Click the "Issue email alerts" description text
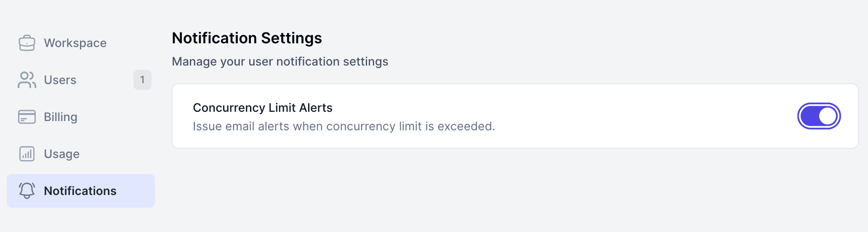868x232 pixels. pyautogui.click(x=344, y=126)
